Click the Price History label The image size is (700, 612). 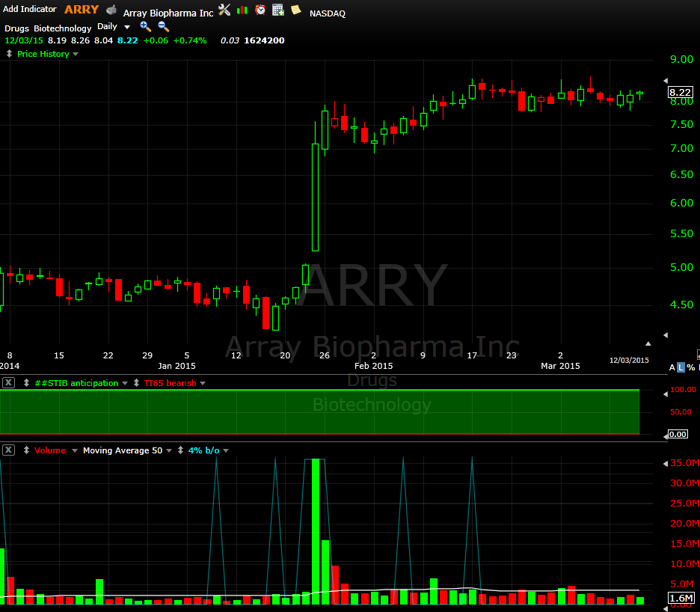pyautogui.click(x=43, y=54)
